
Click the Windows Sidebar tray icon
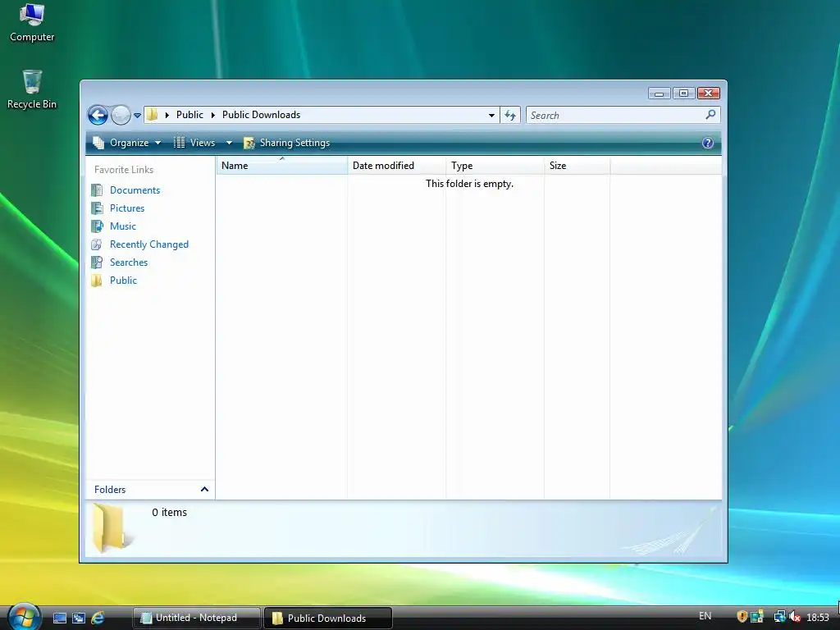tap(757, 617)
